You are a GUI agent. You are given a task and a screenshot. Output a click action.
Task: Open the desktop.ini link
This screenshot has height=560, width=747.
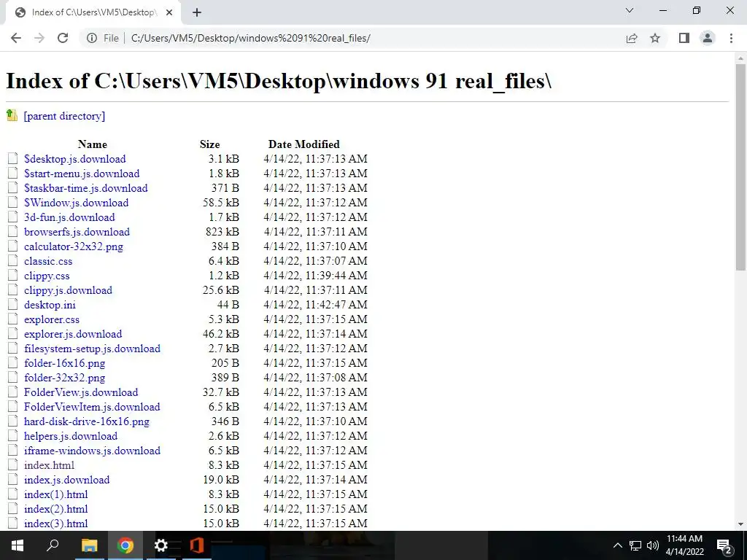tap(50, 305)
